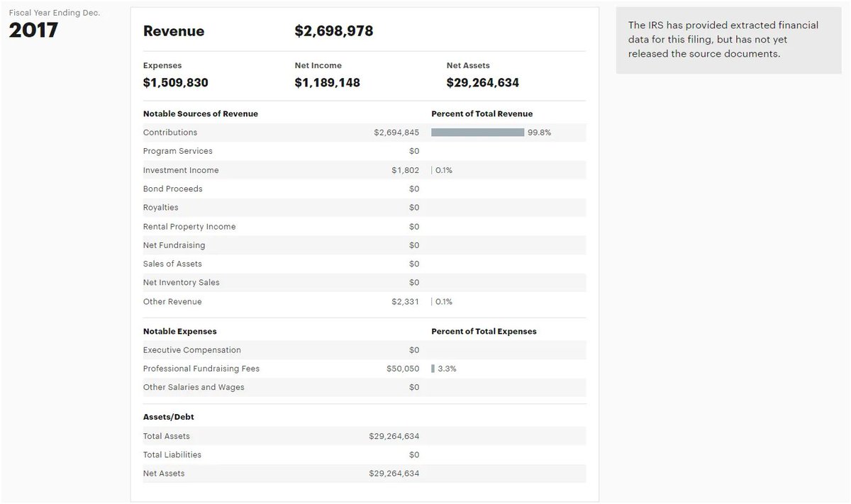The width and height of the screenshot is (851, 504).
Task: Click the Investment Income amount $1,802
Action: coord(405,170)
